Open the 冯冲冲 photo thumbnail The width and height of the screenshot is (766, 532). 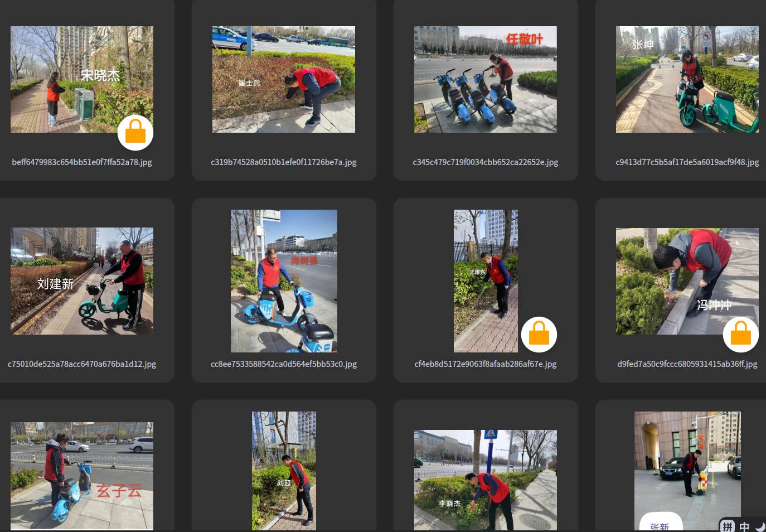click(x=687, y=281)
